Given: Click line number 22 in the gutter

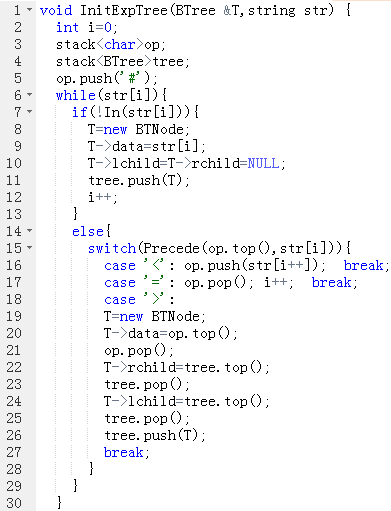Looking at the screenshot, I should [x=14, y=367].
